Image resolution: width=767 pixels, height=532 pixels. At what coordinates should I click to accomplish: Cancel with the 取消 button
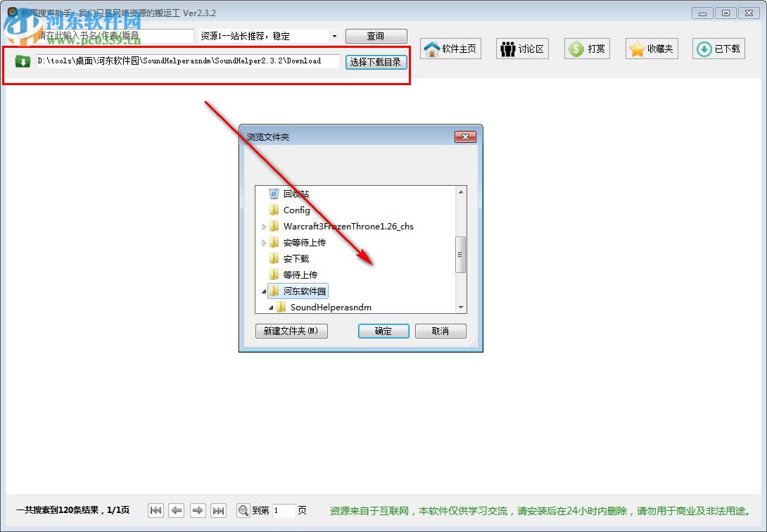coord(440,331)
